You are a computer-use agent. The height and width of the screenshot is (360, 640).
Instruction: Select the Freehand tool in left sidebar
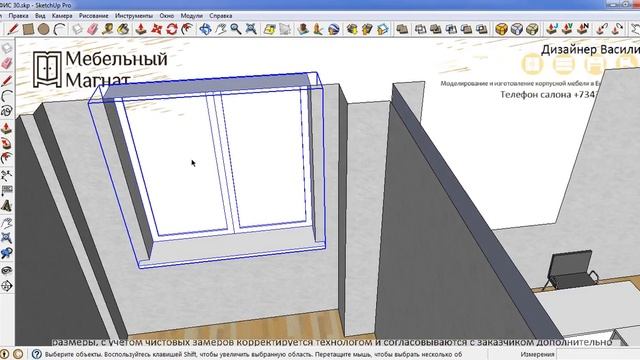[7, 111]
